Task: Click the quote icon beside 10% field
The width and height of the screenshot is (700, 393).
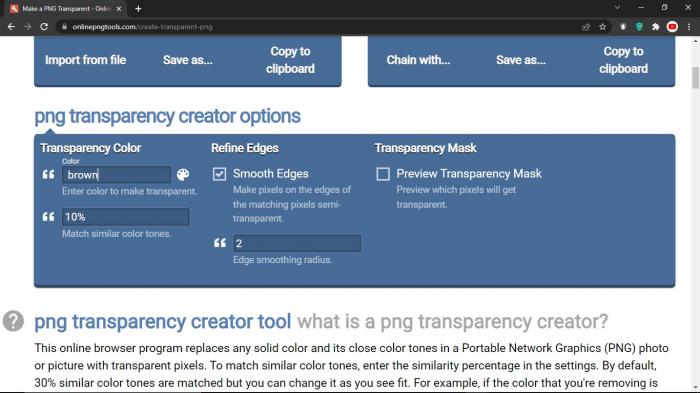Action: coord(48,217)
